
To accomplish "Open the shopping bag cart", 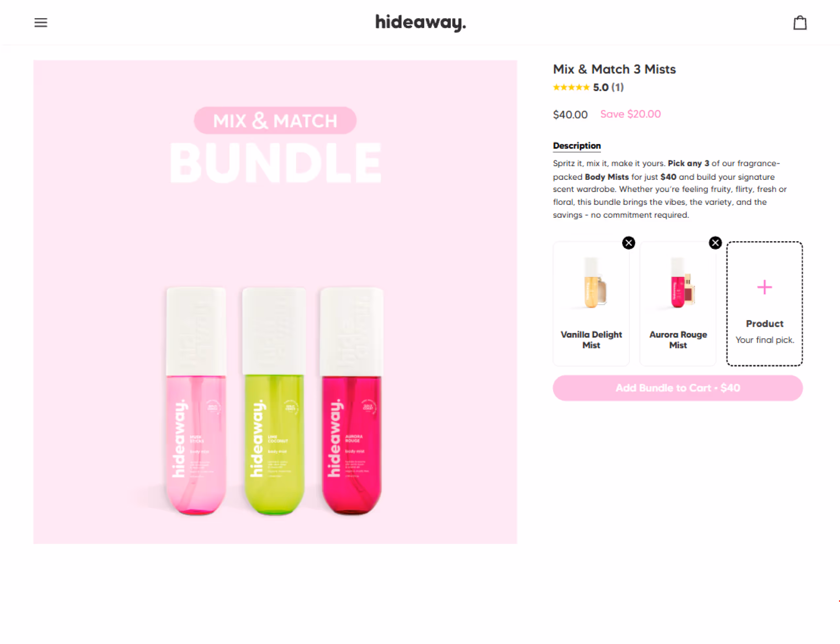I will point(799,22).
